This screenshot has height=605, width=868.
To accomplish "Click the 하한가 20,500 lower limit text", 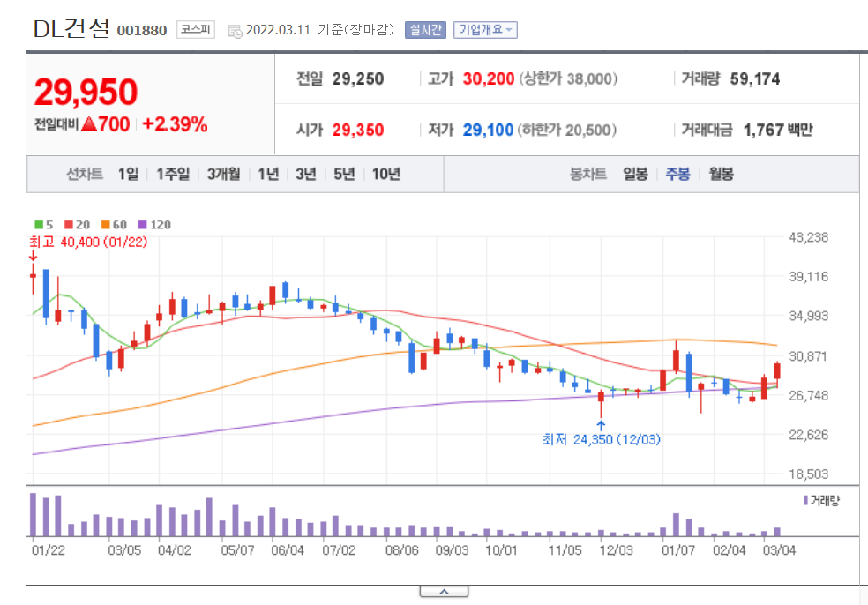I will [x=567, y=130].
